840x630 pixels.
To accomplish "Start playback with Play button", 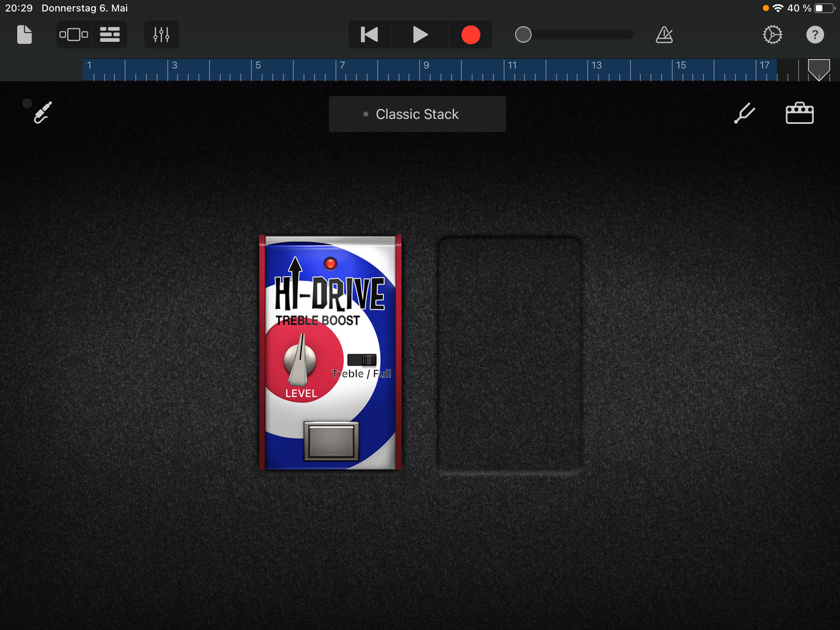I will [x=420, y=35].
